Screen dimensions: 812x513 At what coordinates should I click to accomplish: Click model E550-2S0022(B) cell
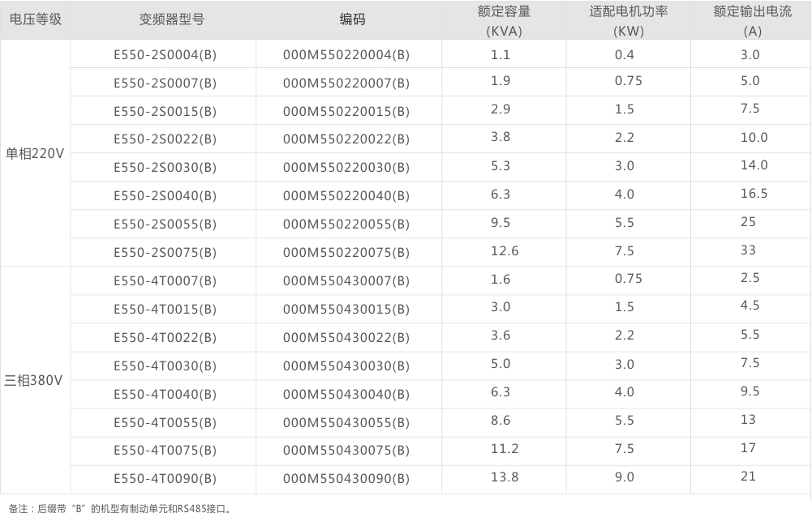click(165, 139)
